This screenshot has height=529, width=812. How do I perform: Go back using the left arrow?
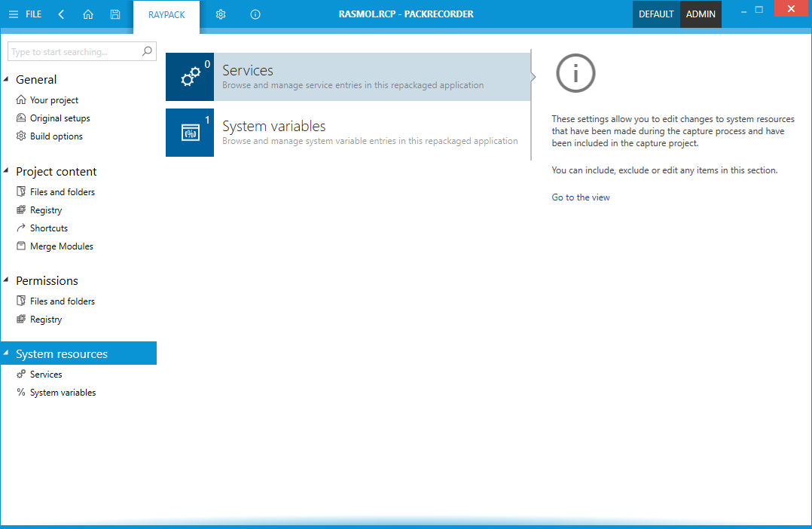pyautogui.click(x=61, y=14)
